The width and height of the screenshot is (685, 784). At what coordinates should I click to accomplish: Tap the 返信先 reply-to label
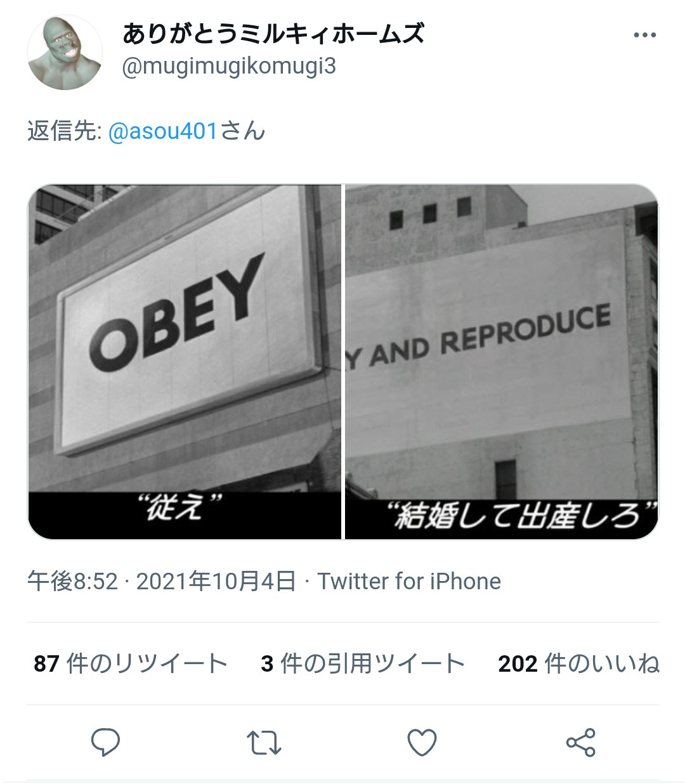click(65, 131)
